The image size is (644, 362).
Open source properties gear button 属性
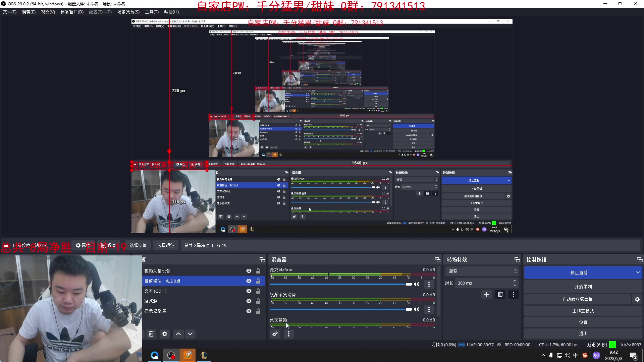[x=83, y=245]
